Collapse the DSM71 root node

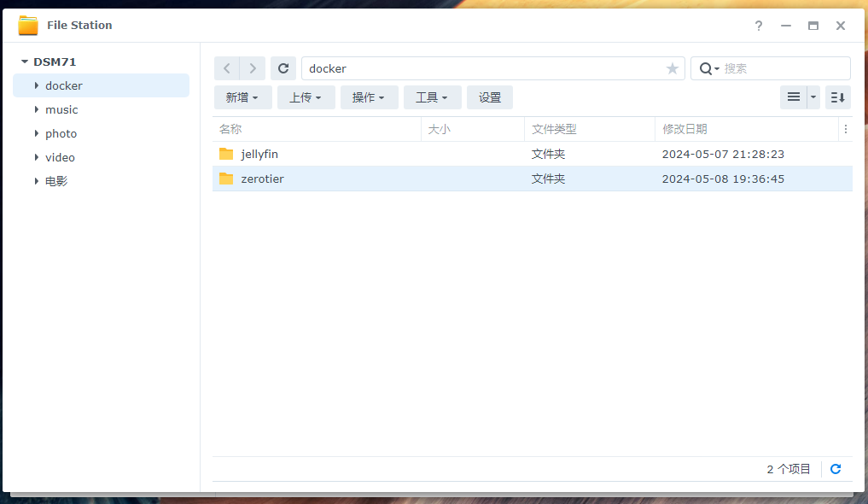(x=25, y=62)
